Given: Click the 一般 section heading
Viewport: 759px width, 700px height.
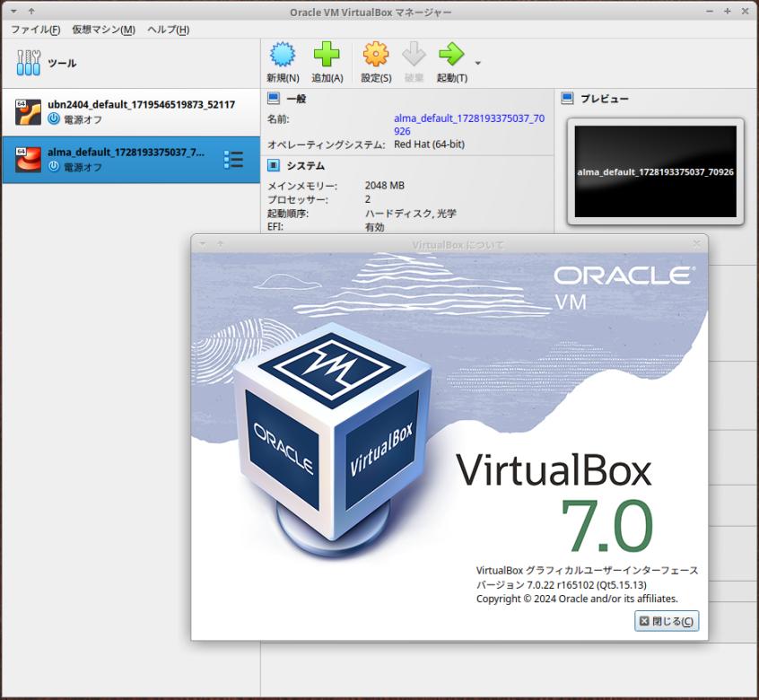Looking at the screenshot, I should [296, 99].
